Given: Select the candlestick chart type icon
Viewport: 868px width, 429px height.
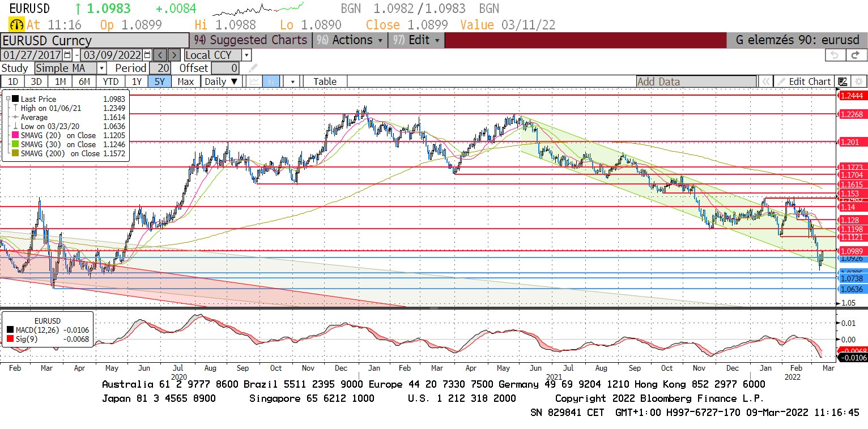Looking at the screenshot, I should point(271,81).
